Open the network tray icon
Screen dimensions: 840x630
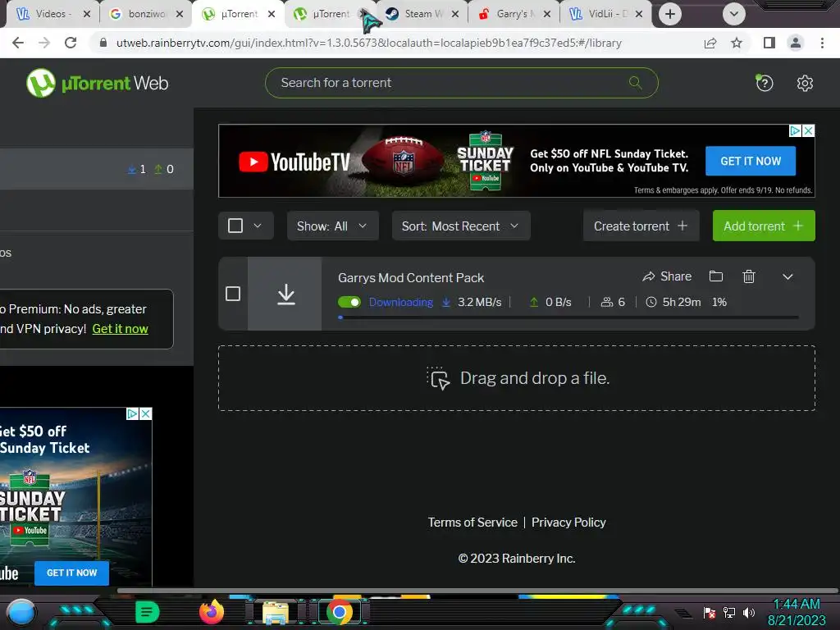(x=729, y=612)
